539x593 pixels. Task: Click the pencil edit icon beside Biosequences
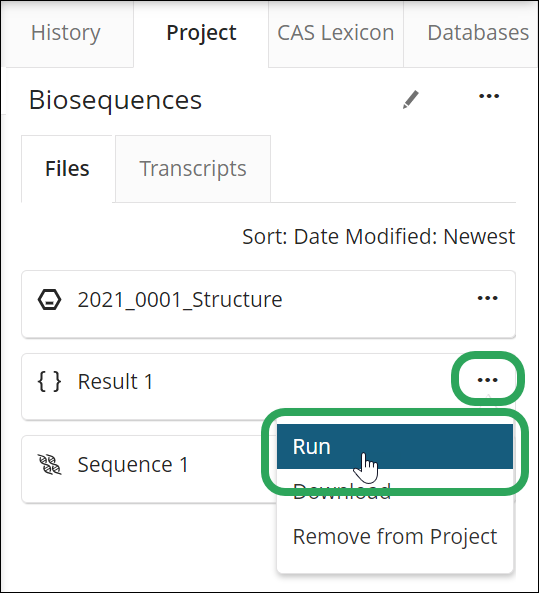pos(411,99)
